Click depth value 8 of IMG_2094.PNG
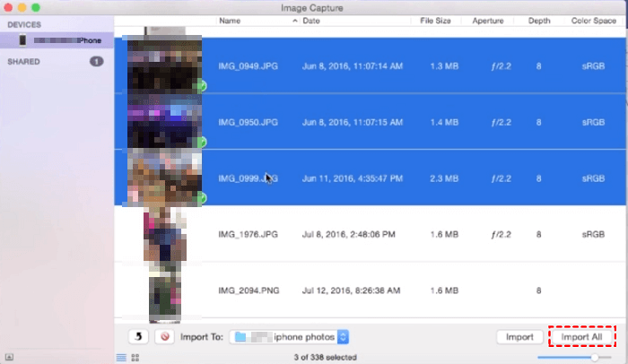Screen dimensions: 628x364 (x=538, y=290)
